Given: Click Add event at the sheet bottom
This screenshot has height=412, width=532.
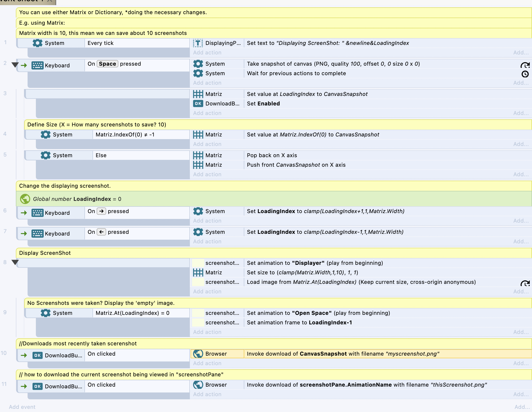Looking at the screenshot, I should pyautogui.click(x=22, y=407).
